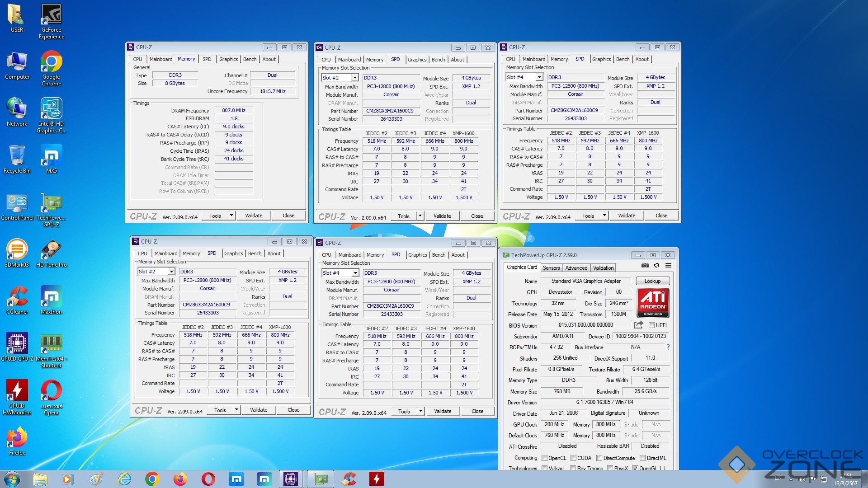Open the GPU-Z hamburger menu

coord(668,266)
